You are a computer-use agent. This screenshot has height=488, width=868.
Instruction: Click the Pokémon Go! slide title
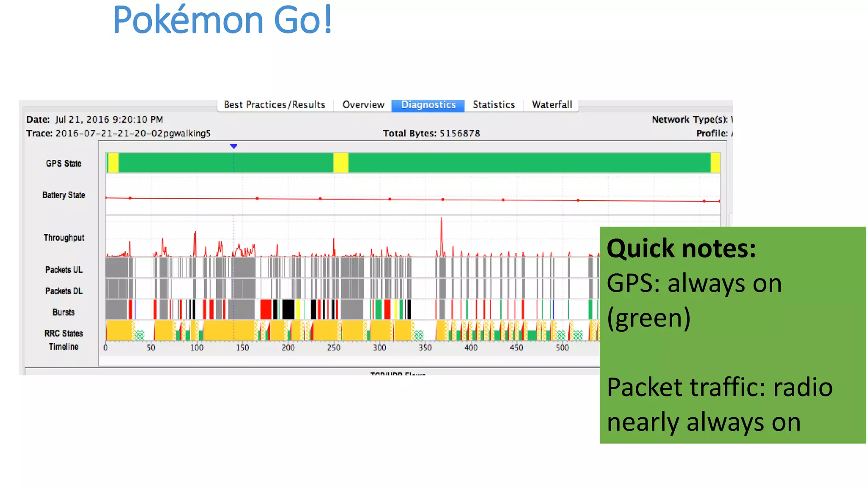pyautogui.click(x=223, y=19)
